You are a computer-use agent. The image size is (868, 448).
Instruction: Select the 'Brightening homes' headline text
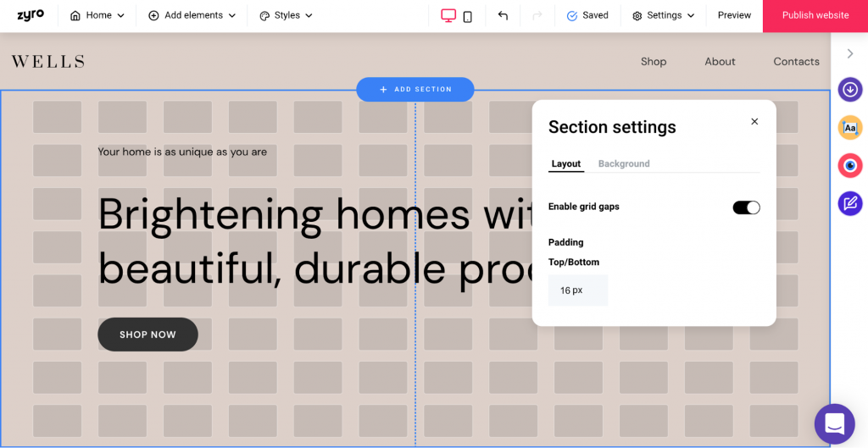point(315,241)
